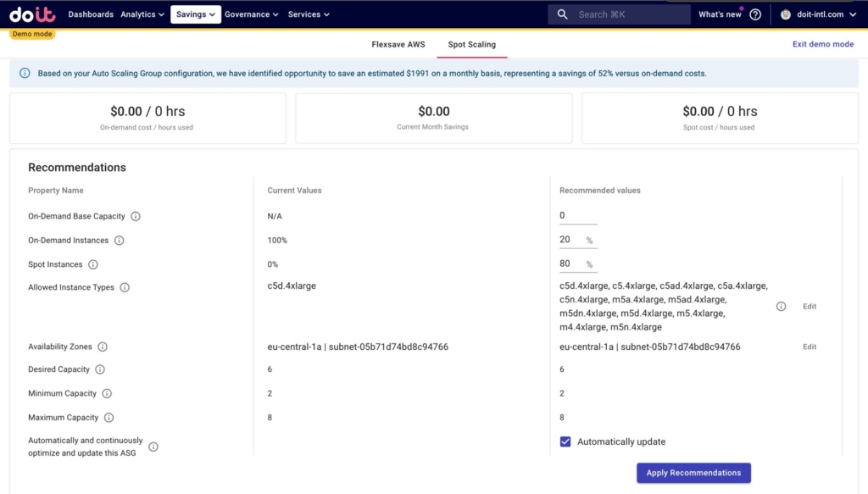Click info icon beside recommended instance types
Viewport: 868px width, 494px height.
(781, 307)
